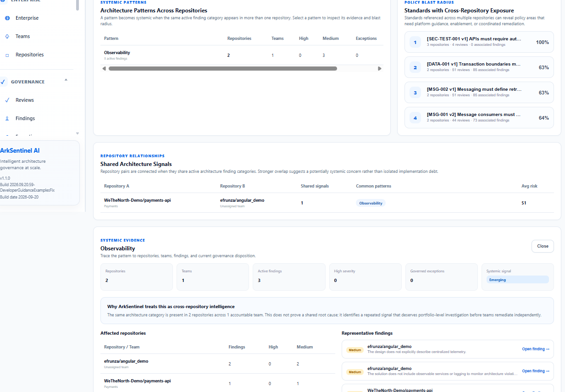Click the Avg risk value 51
565x392 pixels.
(x=524, y=203)
